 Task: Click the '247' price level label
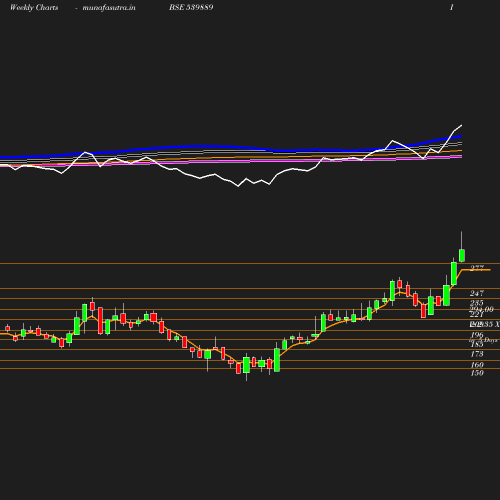coord(477,293)
